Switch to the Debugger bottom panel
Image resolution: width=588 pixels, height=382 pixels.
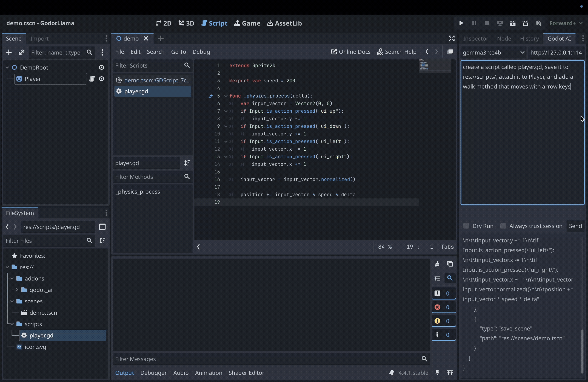click(x=153, y=373)
